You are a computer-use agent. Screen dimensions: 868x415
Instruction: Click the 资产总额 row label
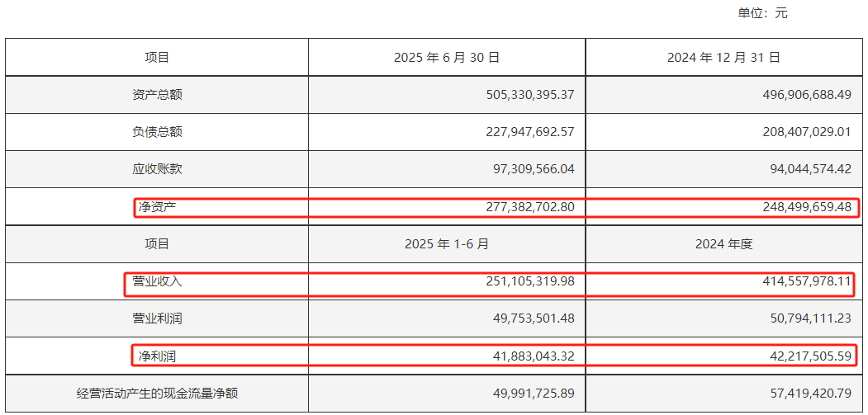(x=157, y=95)
